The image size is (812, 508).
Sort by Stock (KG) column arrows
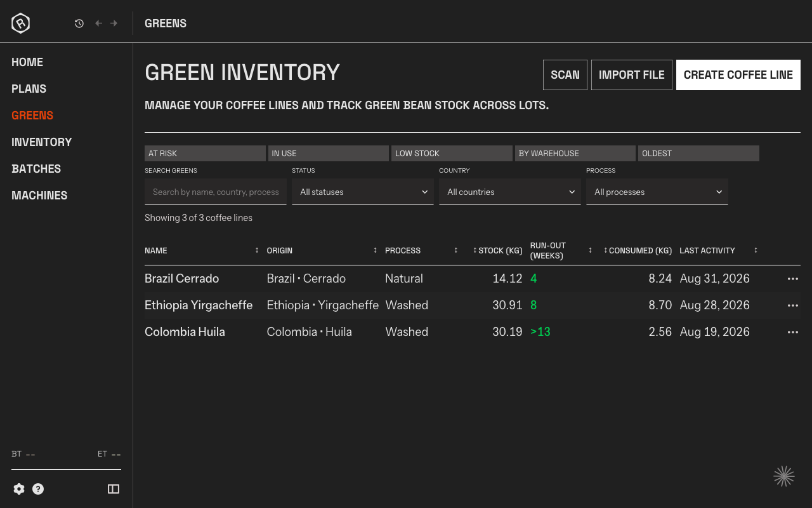[x=475, y=250]
